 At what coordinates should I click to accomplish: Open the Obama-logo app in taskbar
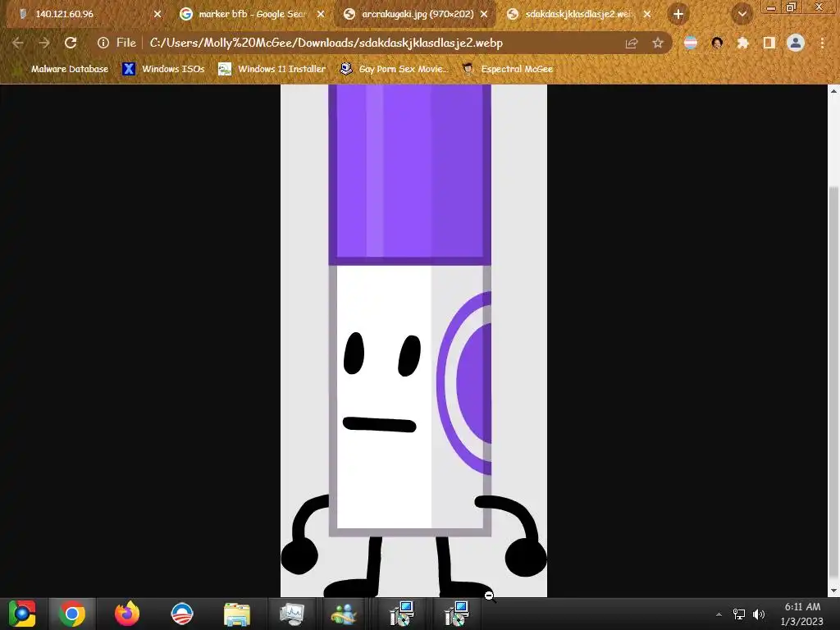[181, 614]
